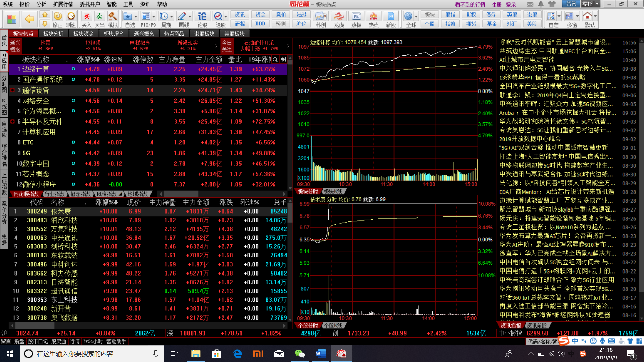The height and width of the screenshot is (362, 644).
Task: Expand the 周期 dropdown arrow
Action: (x=172, y=16)
